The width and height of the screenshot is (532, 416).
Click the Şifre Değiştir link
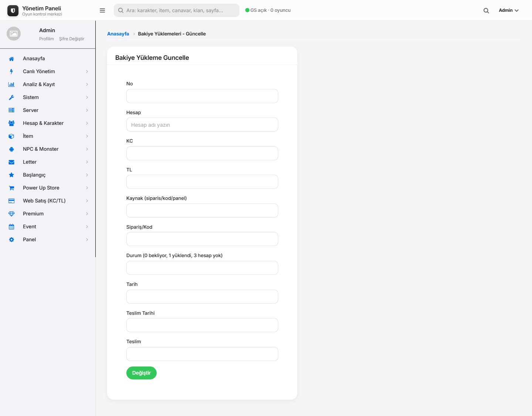(x=72, y=39)
